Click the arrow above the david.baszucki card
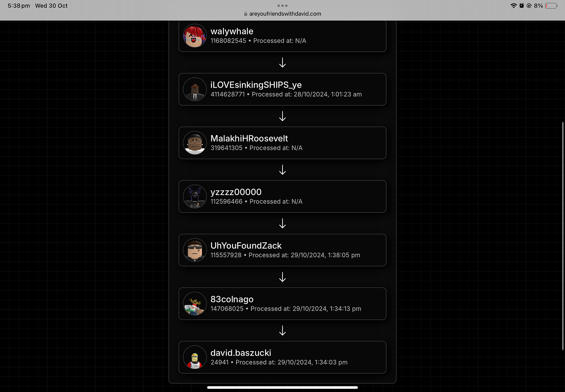The height and width of the screenshot is (392, 565). [x=282, y=331]
